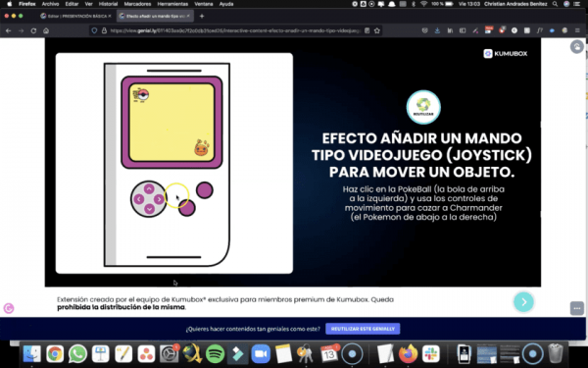Click Reutilizar este Genially button
The height and width of the screenshot is (368, 588).
(363, 329)
